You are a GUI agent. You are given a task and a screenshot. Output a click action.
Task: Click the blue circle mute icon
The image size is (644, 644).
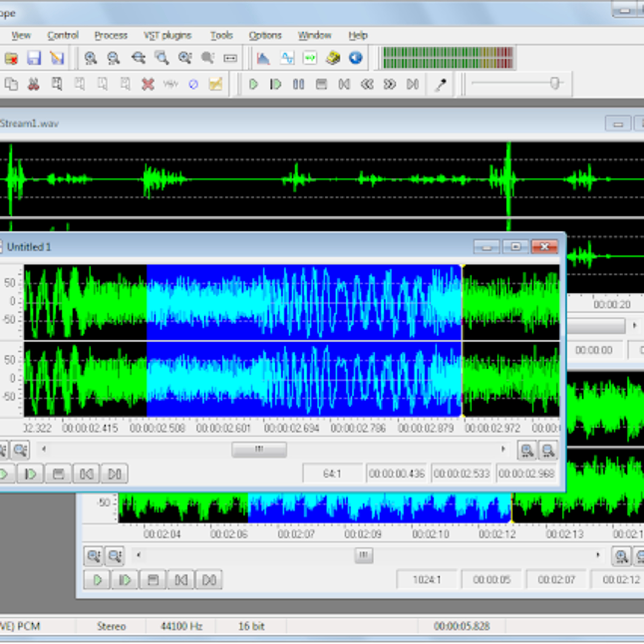click(x=193, y=84)
